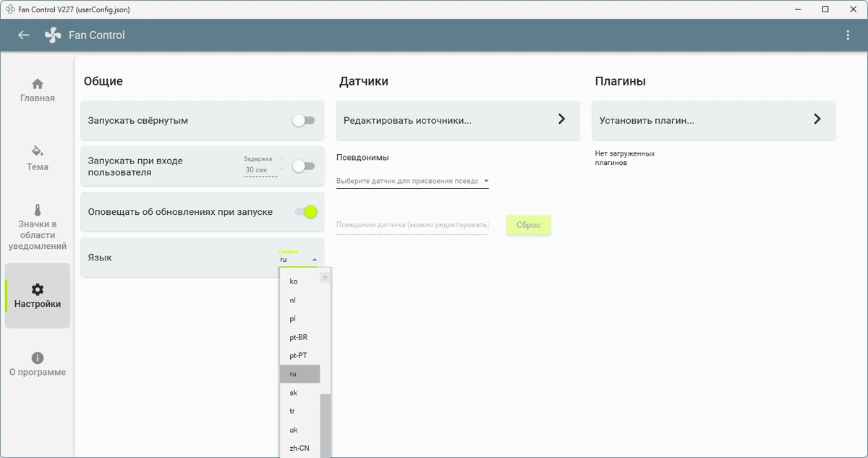Decrease startup delay with minus button
Image resolution: width=868 pixels, height=458 pixels.
[x=281, y=170]
